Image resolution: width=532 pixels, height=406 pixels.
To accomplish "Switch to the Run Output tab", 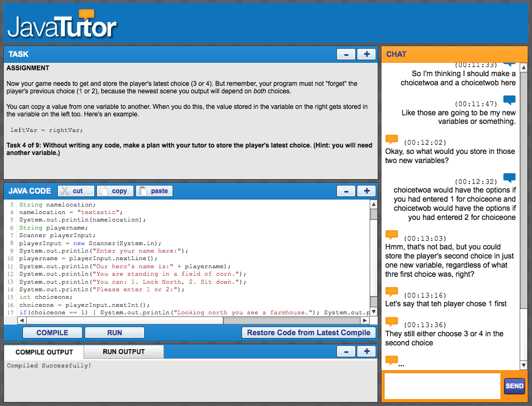I will (124, 352).
